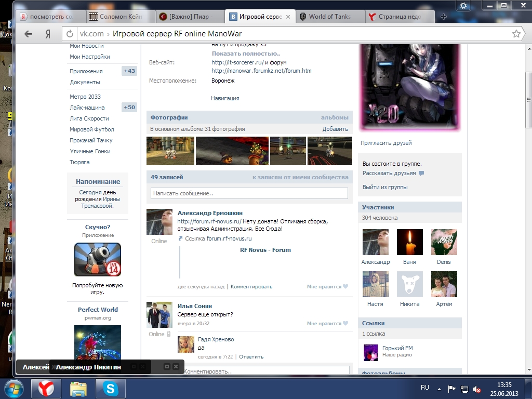Switch to the 'World of Tanks' tab
This screenshot has height=399, width=532.
coord(329,17)
